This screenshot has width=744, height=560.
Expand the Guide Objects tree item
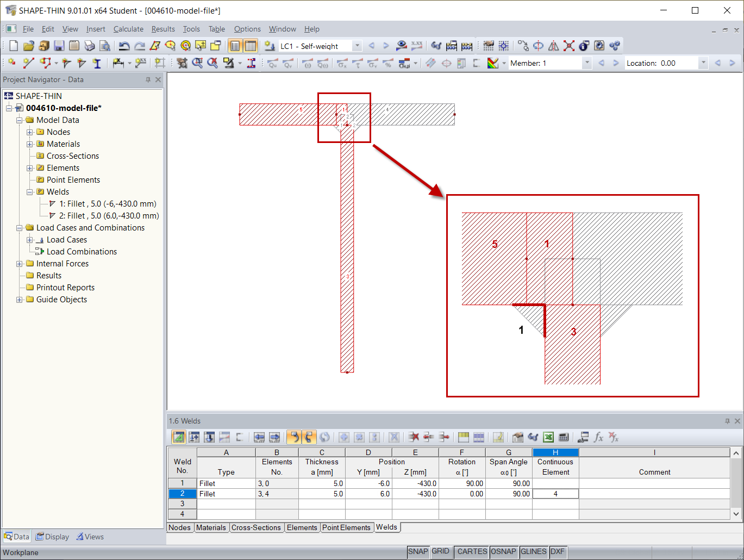(20, 300)
